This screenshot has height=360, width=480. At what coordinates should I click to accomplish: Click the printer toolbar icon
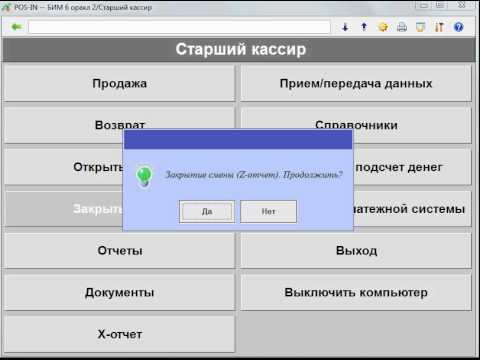pyautogui.click(x=402, y=27)
